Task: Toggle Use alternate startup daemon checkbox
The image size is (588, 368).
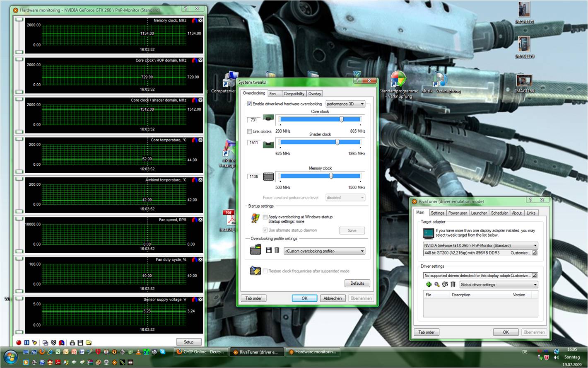Action: [x=265, y=230]
